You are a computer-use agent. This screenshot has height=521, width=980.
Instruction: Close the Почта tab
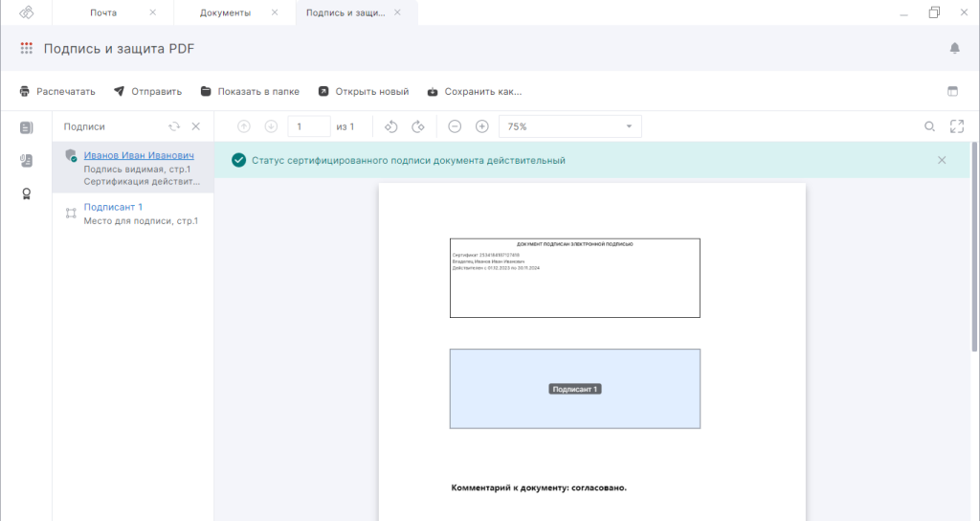pyautogui.click(x=152, y=12)
